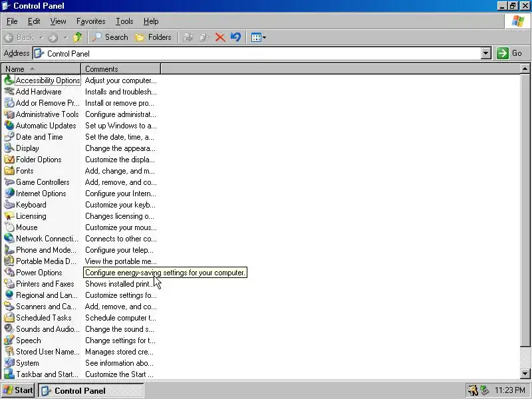Click the Move To toolbar icon
The height and width of the screenshot is (399, 532).
click(x=188, y=37)
